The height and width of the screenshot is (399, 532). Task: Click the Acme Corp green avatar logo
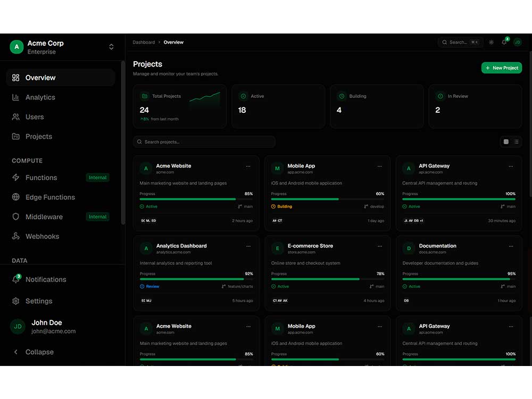click(x=16, y=47)
